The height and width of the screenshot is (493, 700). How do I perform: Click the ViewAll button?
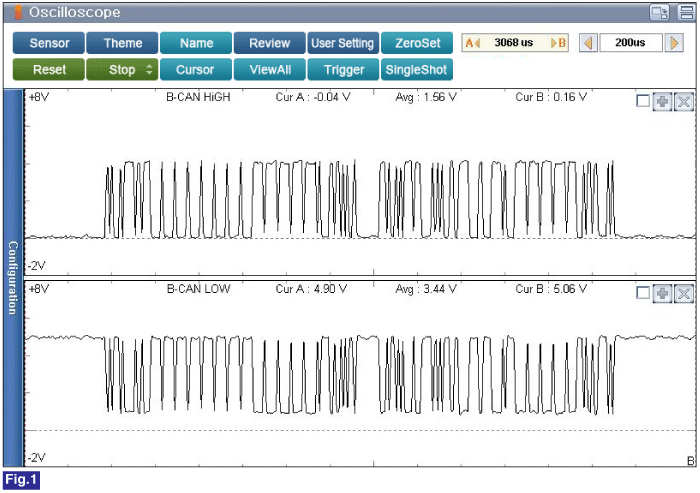pyautogui.click(x=270, y=70)
